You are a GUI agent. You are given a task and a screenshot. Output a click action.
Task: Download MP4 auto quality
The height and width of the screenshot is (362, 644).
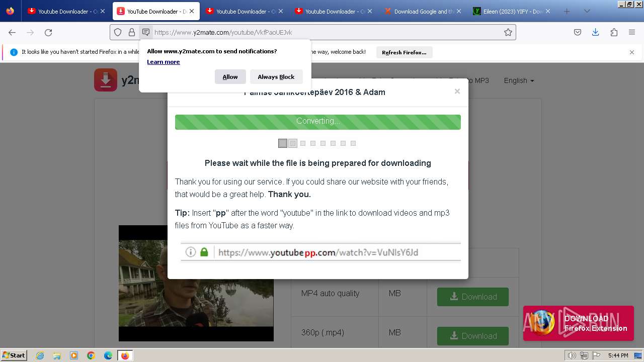pyautogui.click(x=473, y=297)
